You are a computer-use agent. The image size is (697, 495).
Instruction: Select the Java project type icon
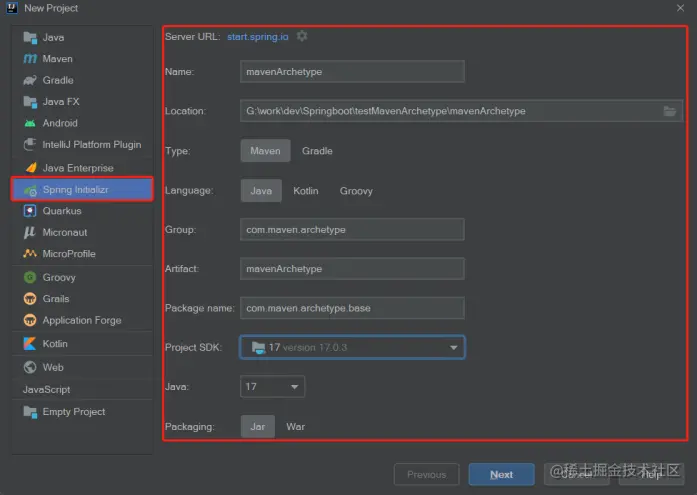[x=30, y=38]
